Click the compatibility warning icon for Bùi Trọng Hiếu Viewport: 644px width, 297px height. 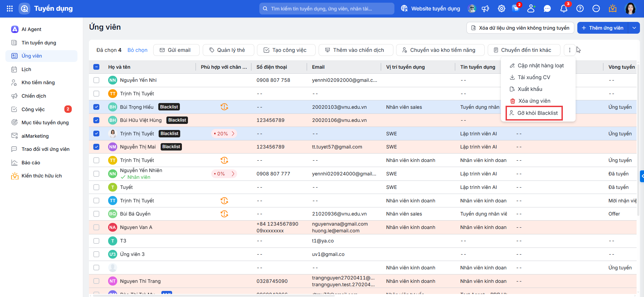(224, 107)
